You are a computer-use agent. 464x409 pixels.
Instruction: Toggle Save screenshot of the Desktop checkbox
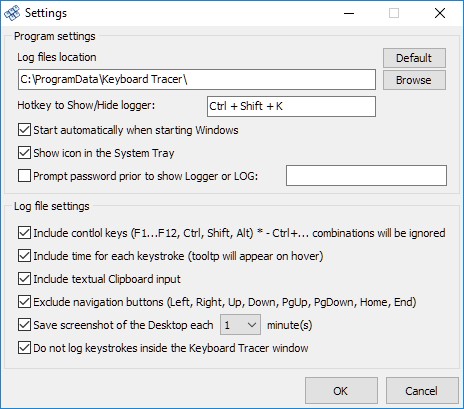pyautogui.click(x=24, y=325)
